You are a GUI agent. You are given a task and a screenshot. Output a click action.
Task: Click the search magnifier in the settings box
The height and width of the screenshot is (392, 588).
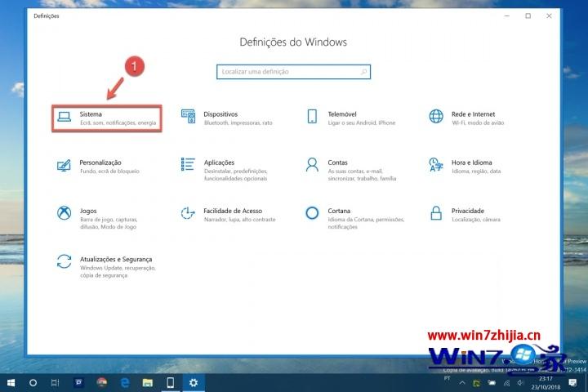pos(363,72)
